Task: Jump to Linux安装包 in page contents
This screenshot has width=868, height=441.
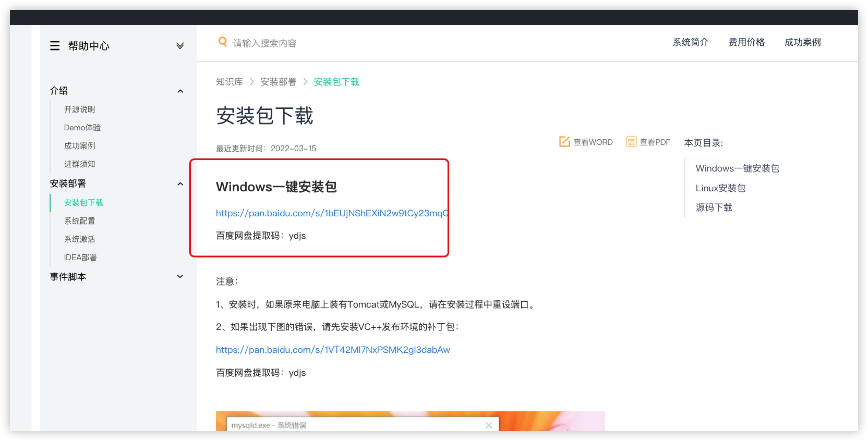Action: point(720,188)
